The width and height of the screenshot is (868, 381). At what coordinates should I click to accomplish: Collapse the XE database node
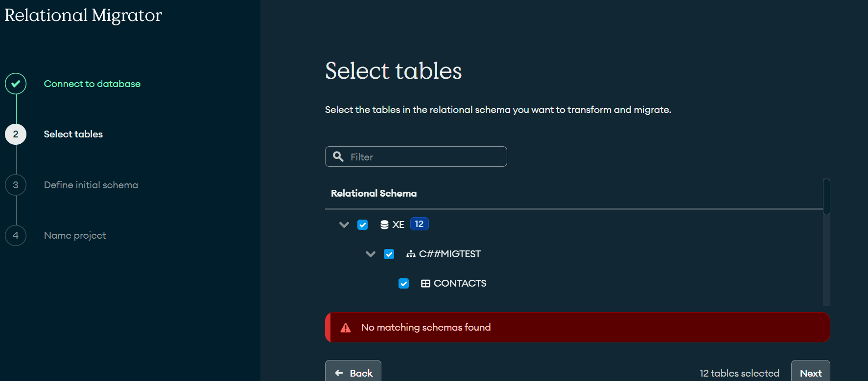point(344,224)
